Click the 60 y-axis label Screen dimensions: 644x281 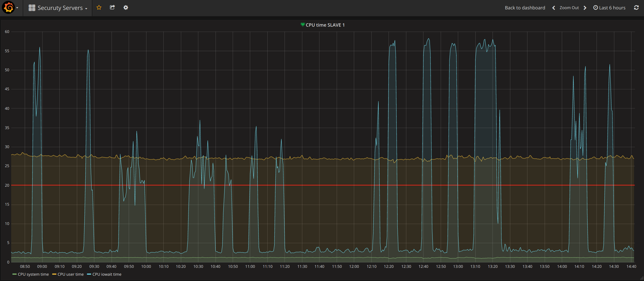tap(7, 32)
